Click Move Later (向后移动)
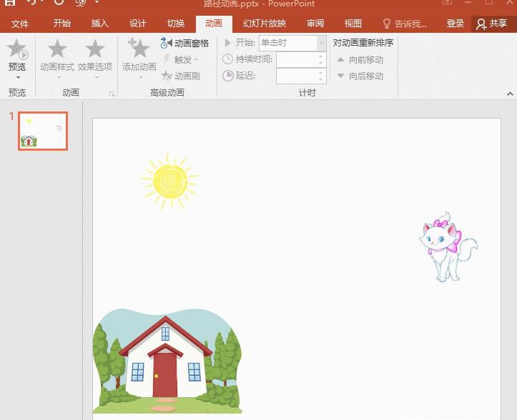The image size is (517, 420). 360,76
